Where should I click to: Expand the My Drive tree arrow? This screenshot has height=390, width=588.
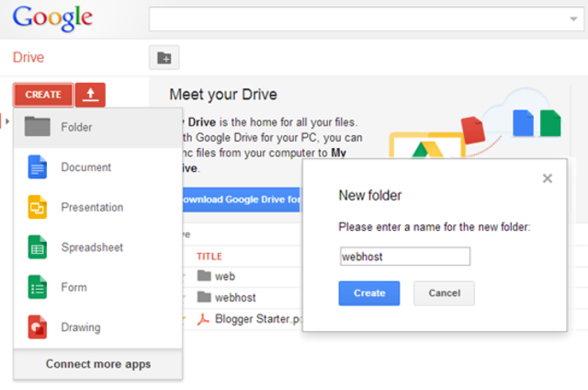tap(7, 121)
